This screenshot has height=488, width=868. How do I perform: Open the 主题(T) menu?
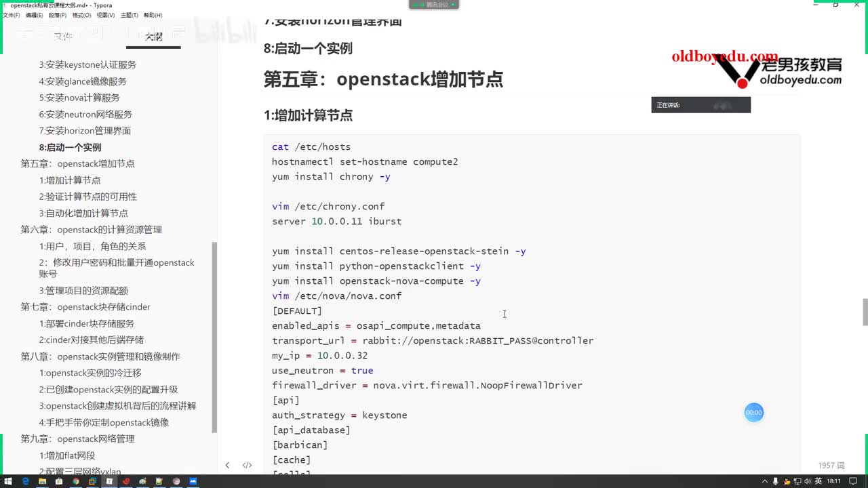point(130,15)
